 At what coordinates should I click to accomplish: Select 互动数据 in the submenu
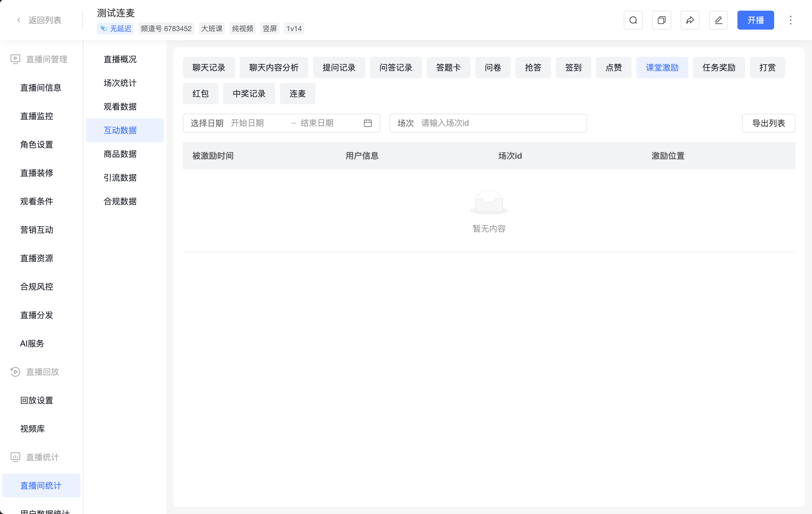pos(125,130)
